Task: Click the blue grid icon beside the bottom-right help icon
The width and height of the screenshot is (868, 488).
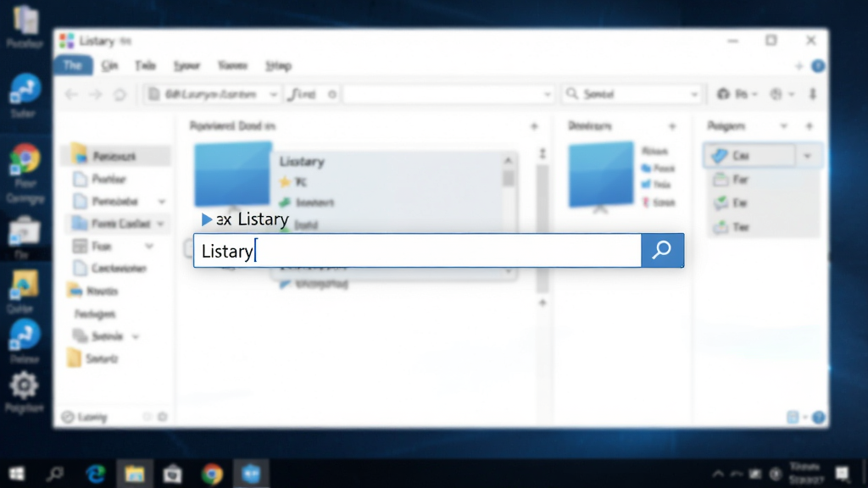Action: coord(793,417)
